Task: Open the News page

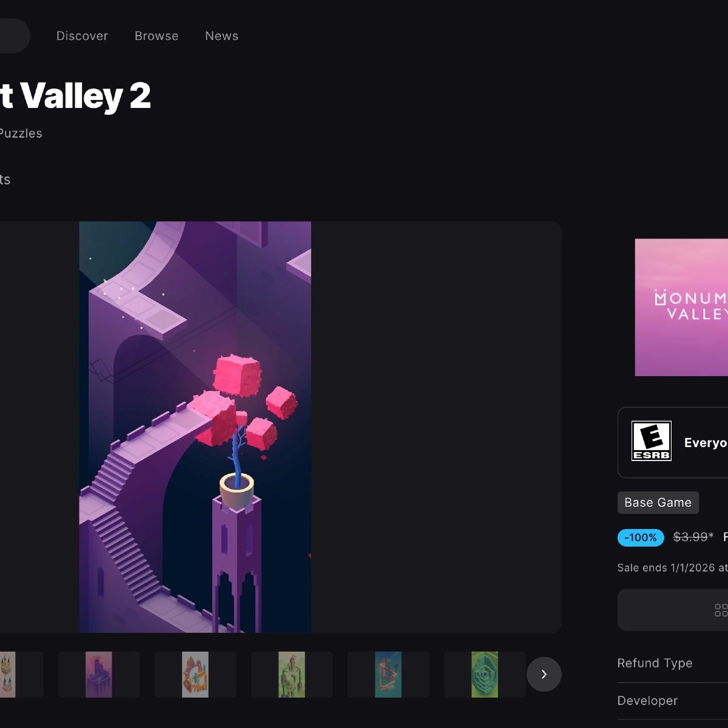Action: coord(221,36)
